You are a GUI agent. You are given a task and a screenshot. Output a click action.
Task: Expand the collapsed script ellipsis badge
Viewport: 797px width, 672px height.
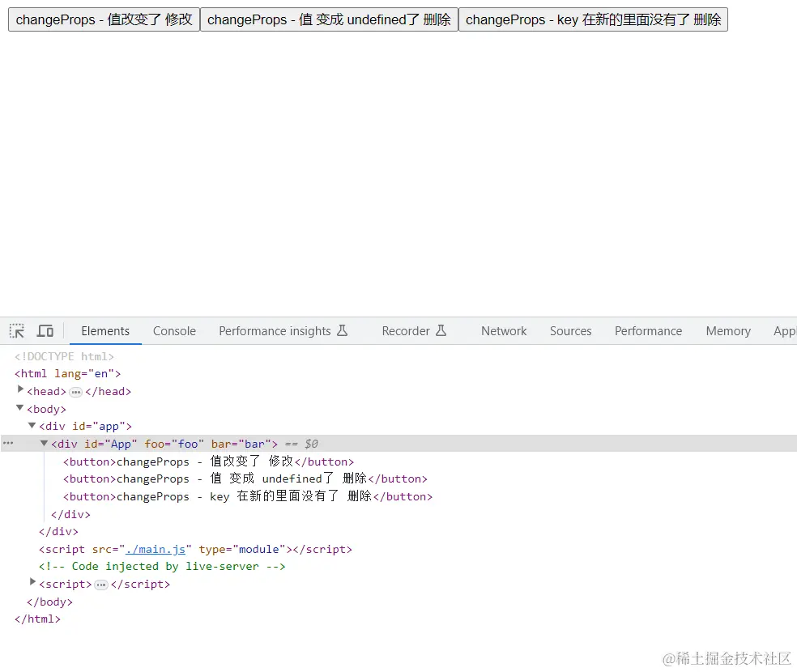coord(101,585)
